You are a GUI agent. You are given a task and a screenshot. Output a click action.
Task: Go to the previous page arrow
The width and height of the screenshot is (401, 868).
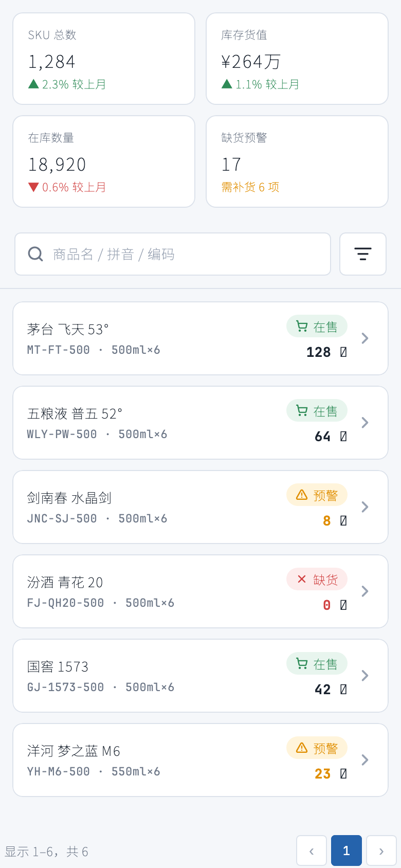tap(312, 851)
